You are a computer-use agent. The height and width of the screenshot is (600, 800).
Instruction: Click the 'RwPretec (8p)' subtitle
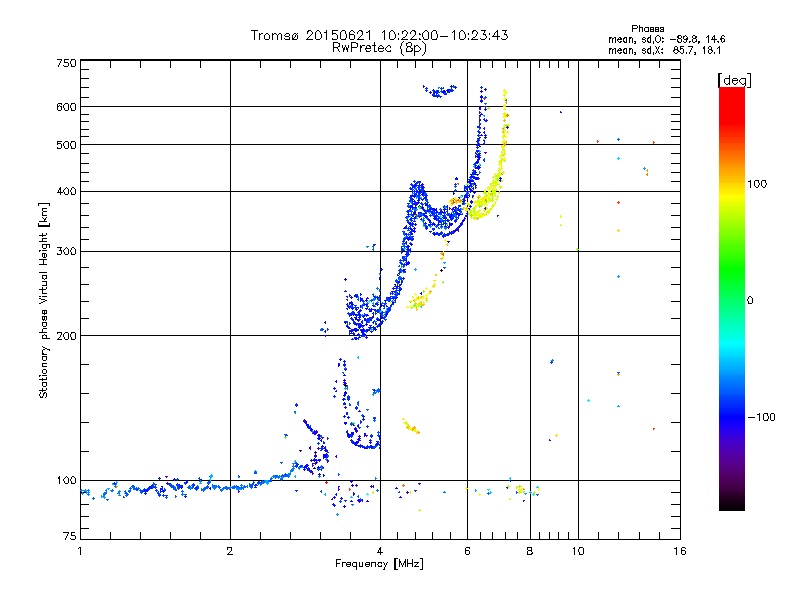click(379, 48)
